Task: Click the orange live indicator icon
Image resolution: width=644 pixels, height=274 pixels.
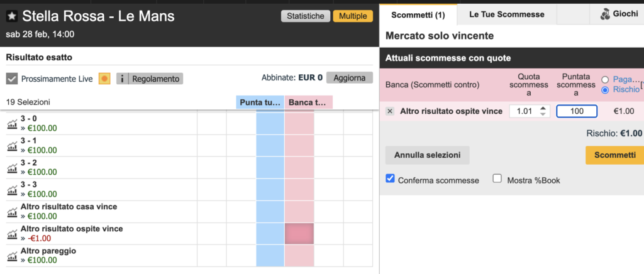Action: click(105, 79)
